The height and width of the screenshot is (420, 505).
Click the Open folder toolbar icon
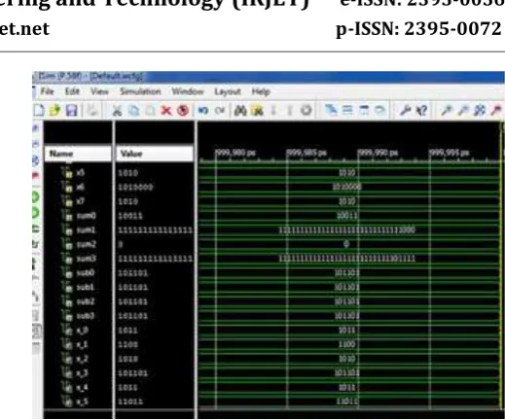(54, 111)
